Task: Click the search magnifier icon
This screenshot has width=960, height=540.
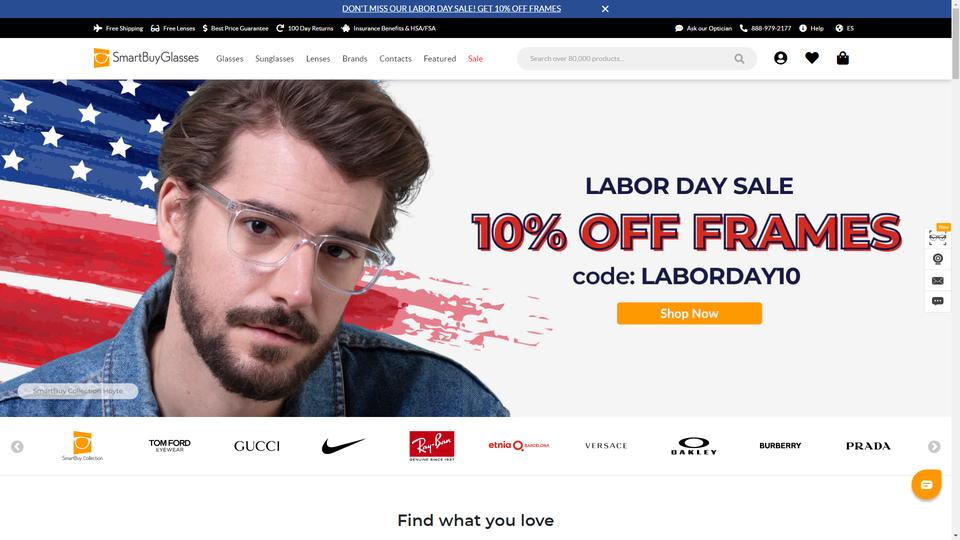Action: click(x=739, y=59)
